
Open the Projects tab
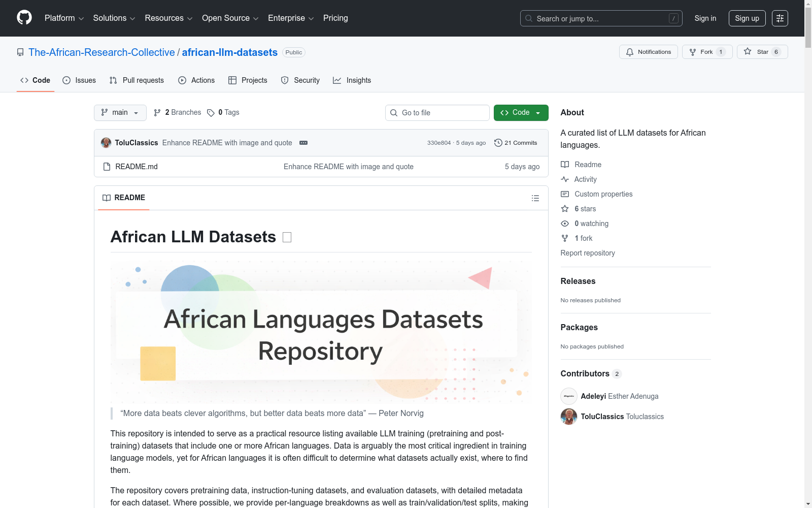click(x=248, y=80)
